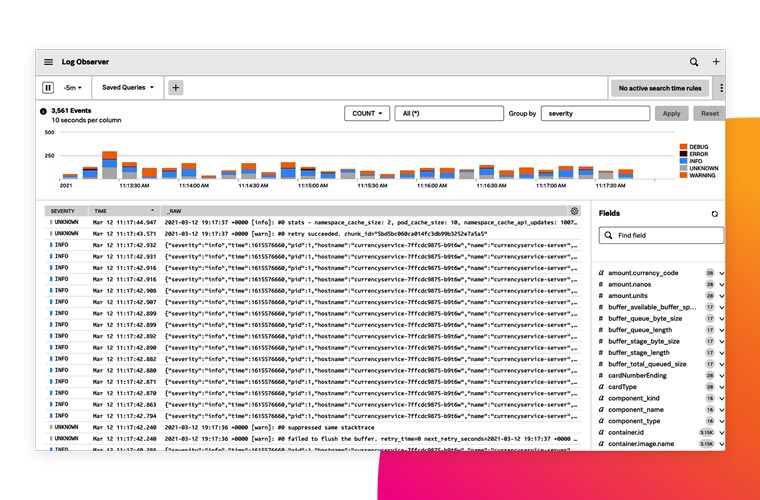Click the Reset button
Viewport: 760px width, 500px height.
pos(710,113)
